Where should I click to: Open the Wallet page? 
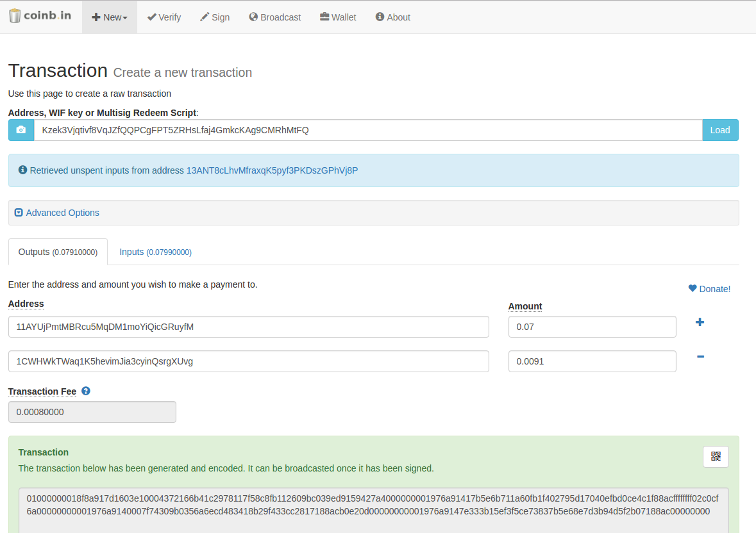338,17
